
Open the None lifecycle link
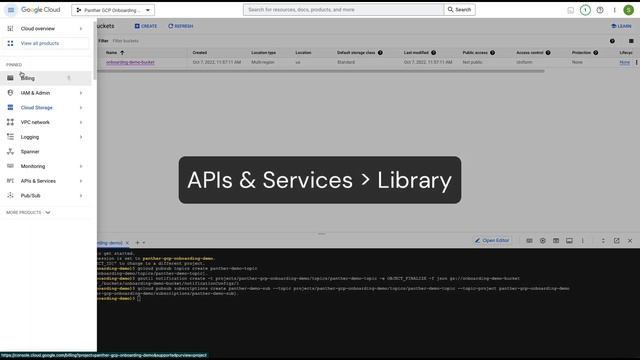tap(624, 62)
